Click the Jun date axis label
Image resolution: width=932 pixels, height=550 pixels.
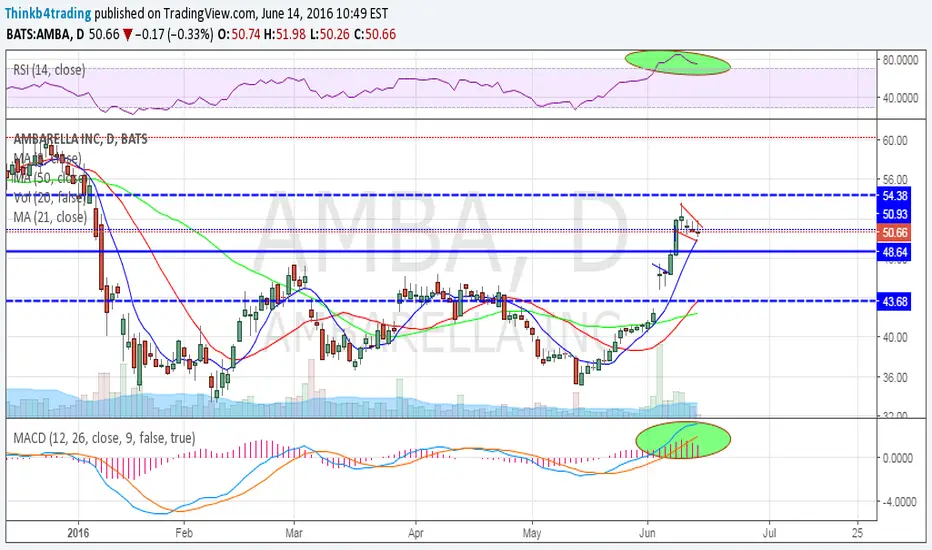647,533
